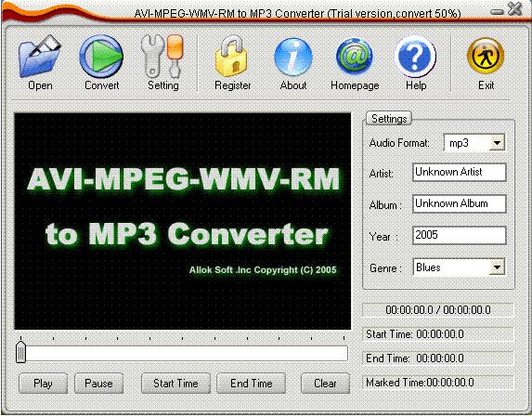The height and width of the screenshot is (417, 532).
Task: Expand the Audio Format dropdown
Action: 497,143
